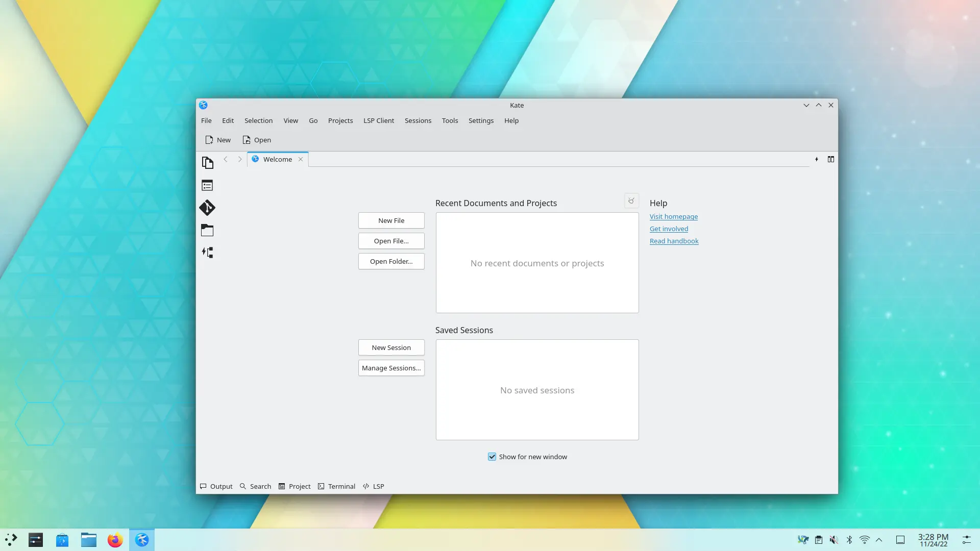Click the Documents panel icon in sidebar
This screenshot has width=980, height=551.
pyautogui.click(x=207, y=163)
